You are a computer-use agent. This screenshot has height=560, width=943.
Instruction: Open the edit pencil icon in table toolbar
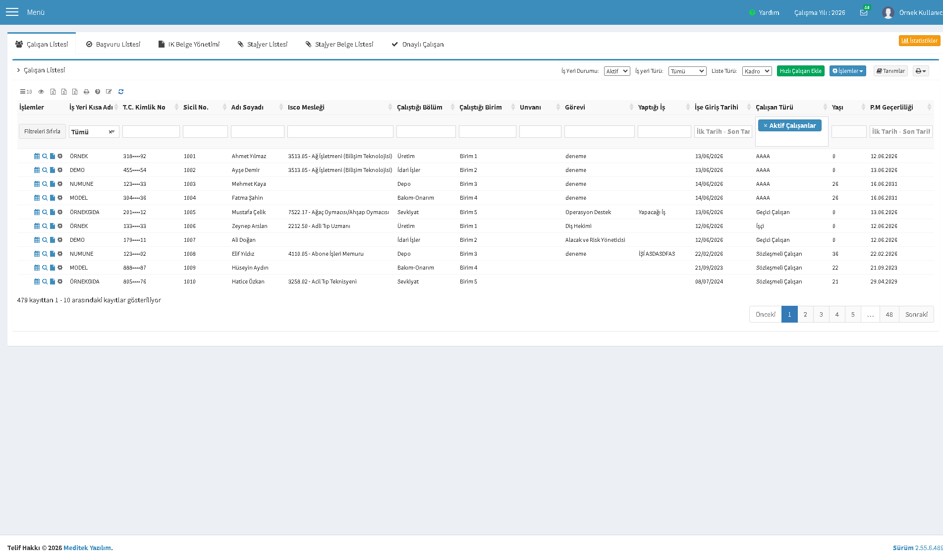click(x=109, y=92)
